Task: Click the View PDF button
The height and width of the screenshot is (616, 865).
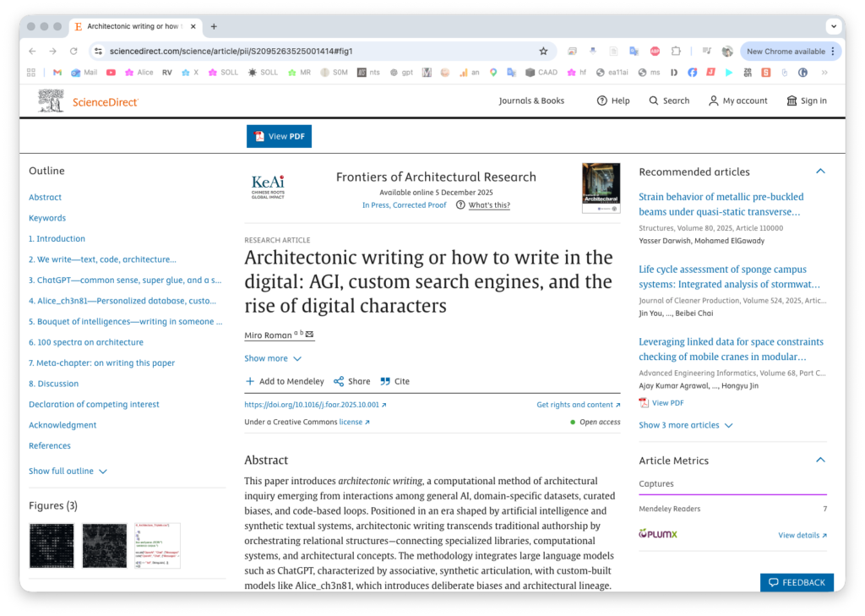Action: (x=279, y=136)
